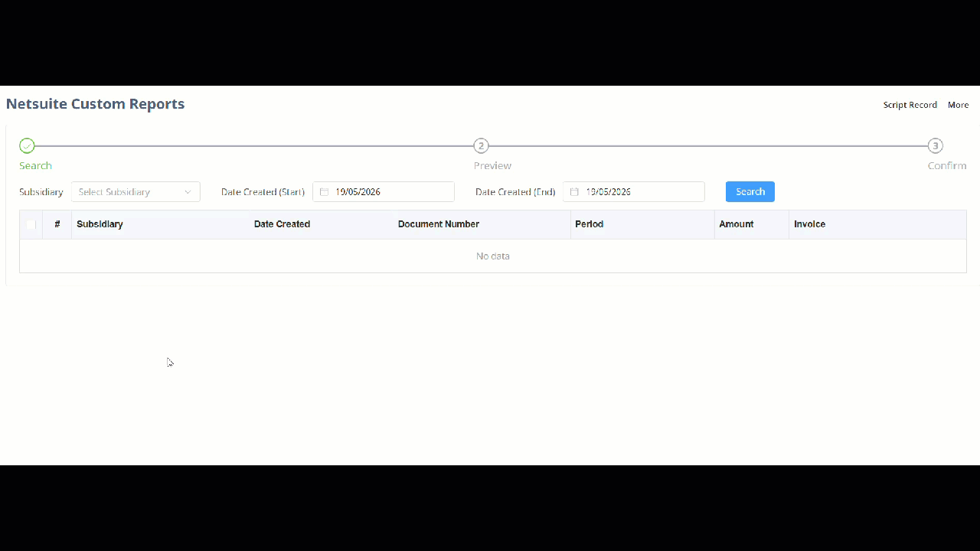The height and width of the screenshot is (551, 980).
Task: Click the Netsuite Custom Reports title
Action: coord(95,104)
